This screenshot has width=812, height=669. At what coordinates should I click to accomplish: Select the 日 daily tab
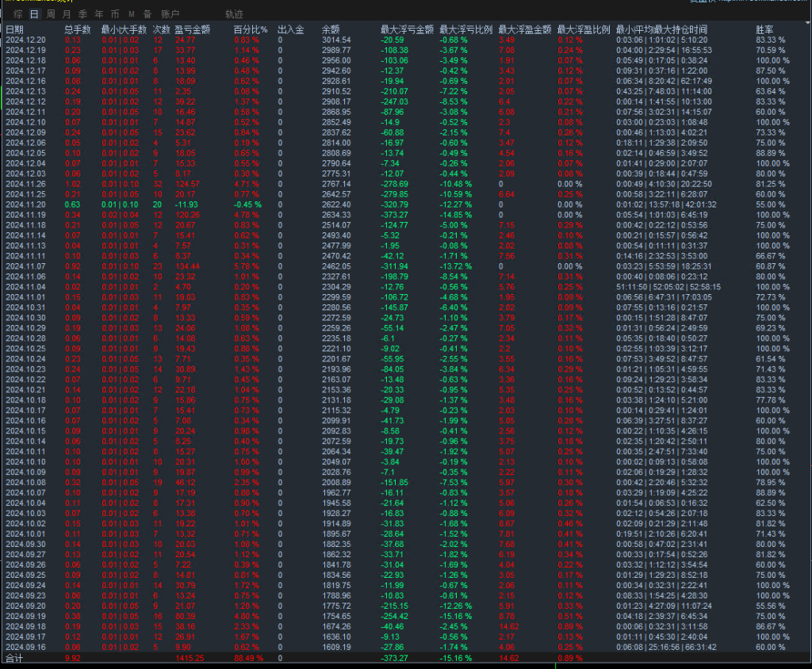coord(33,14)
